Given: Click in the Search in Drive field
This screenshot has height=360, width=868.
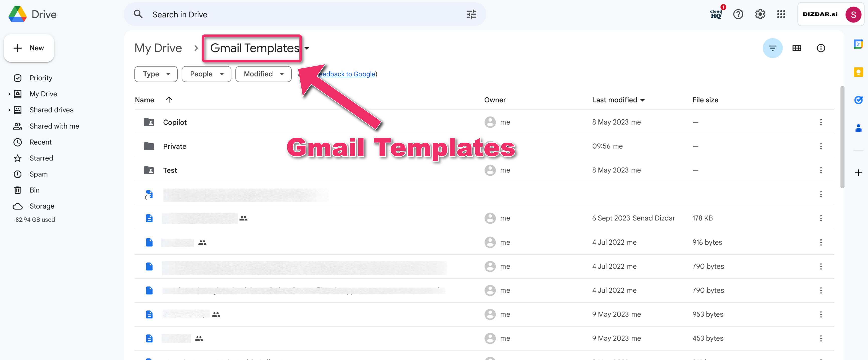Looking at the screenshot, I should pos(305,14).
